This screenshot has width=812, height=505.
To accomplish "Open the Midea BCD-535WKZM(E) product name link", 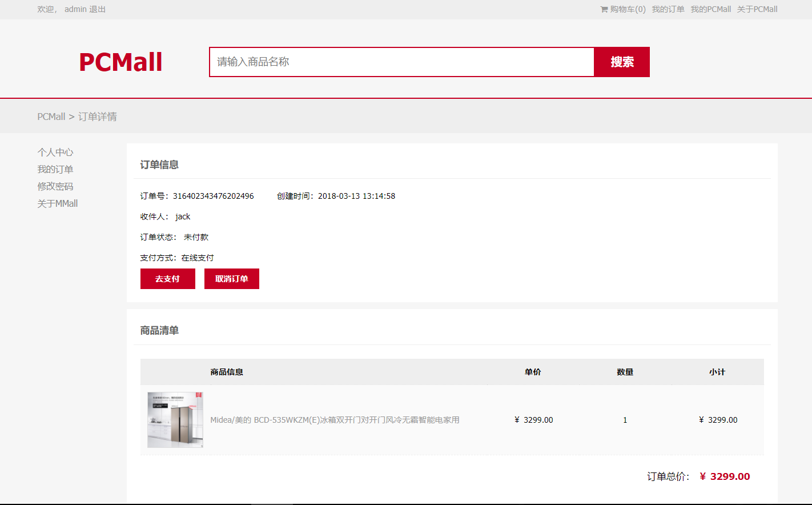I will click(335, 420).
